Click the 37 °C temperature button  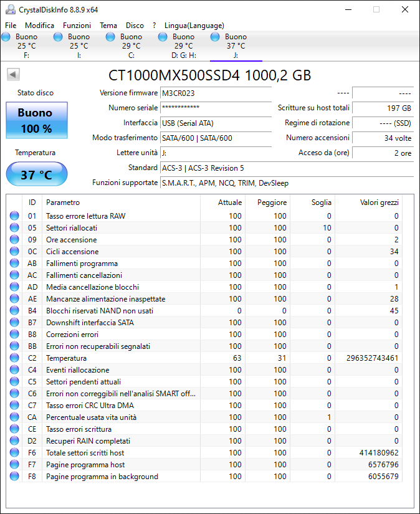(x=37, y=174)
